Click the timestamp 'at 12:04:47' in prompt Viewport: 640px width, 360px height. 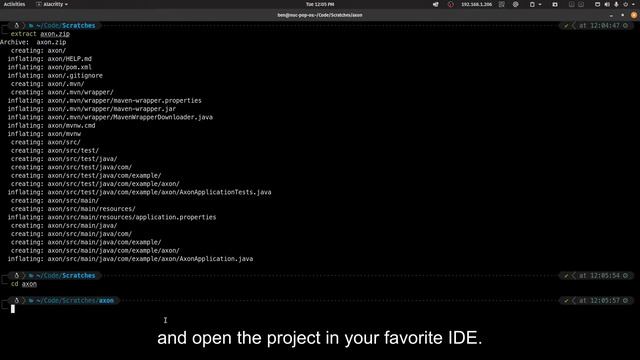[599, 26]
